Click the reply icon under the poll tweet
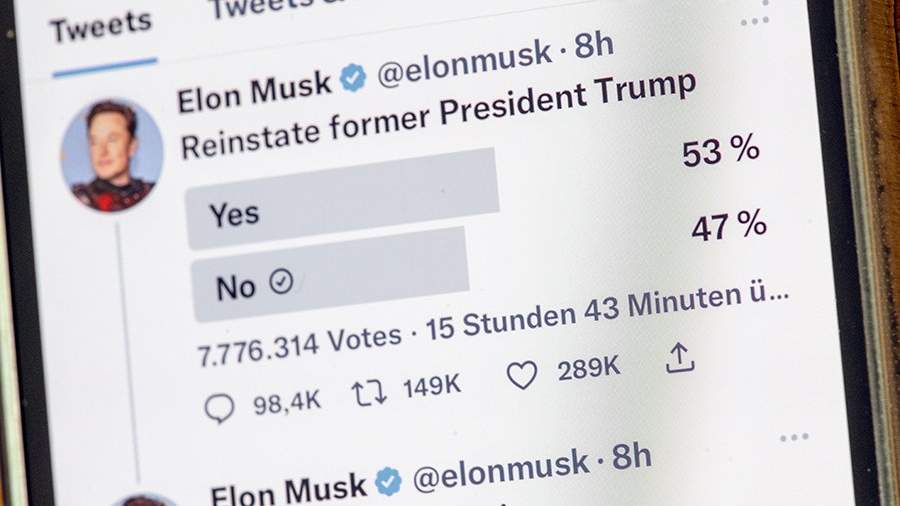900x506 pixels. point(219,406)
